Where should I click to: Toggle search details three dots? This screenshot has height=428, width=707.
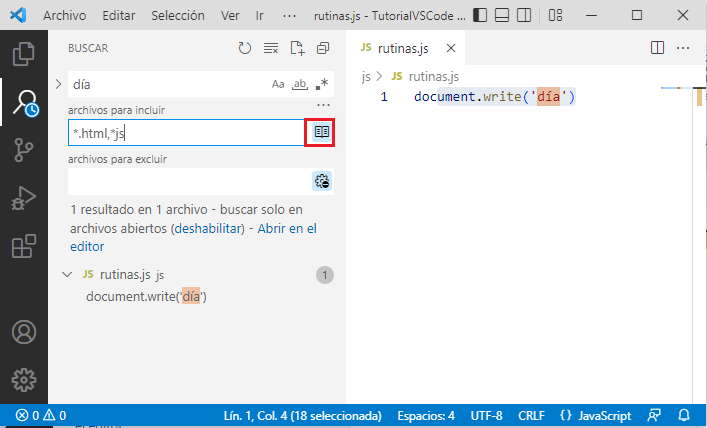(323, 105)
